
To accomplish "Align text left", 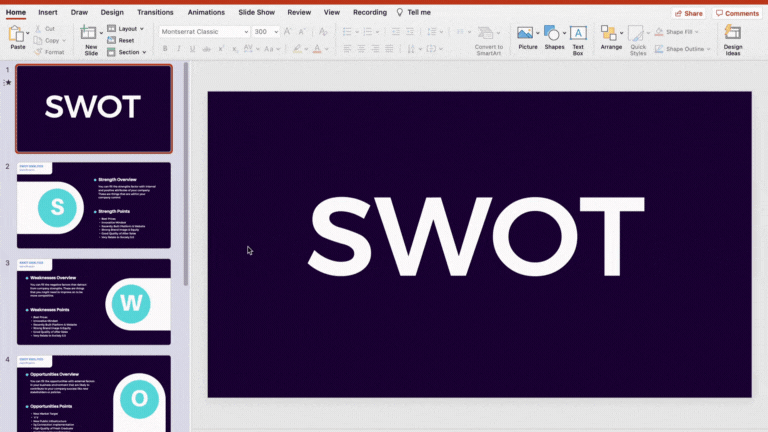I will coord(347,49).
